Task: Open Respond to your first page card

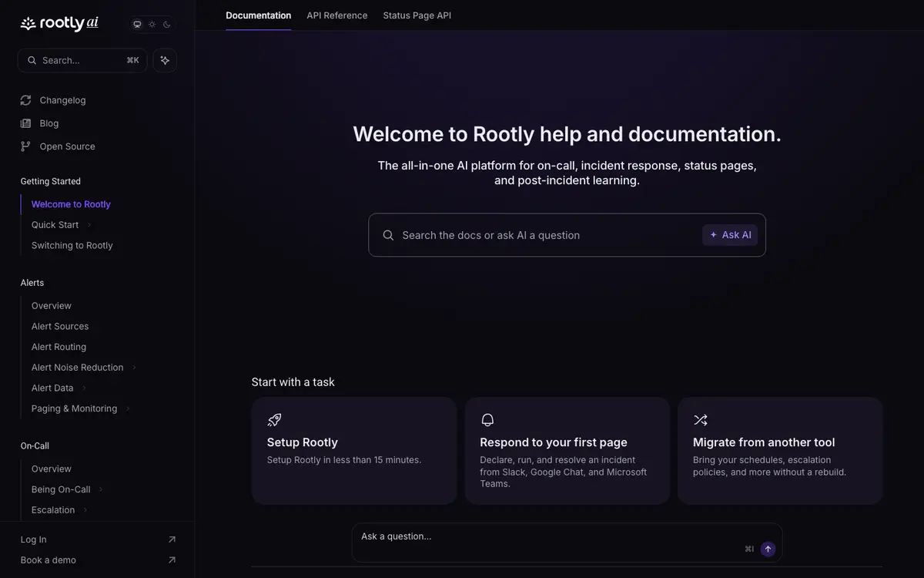Action: (567, 451)
